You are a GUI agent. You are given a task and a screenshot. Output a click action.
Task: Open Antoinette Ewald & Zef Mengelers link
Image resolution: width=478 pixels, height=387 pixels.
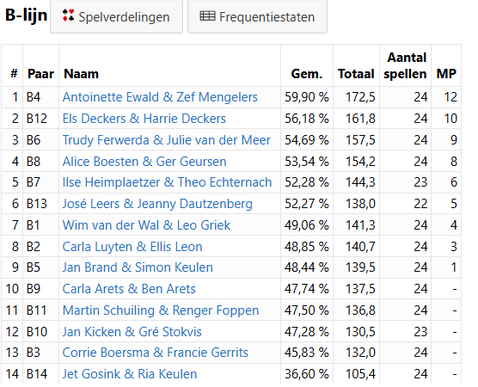coord(160,97)
